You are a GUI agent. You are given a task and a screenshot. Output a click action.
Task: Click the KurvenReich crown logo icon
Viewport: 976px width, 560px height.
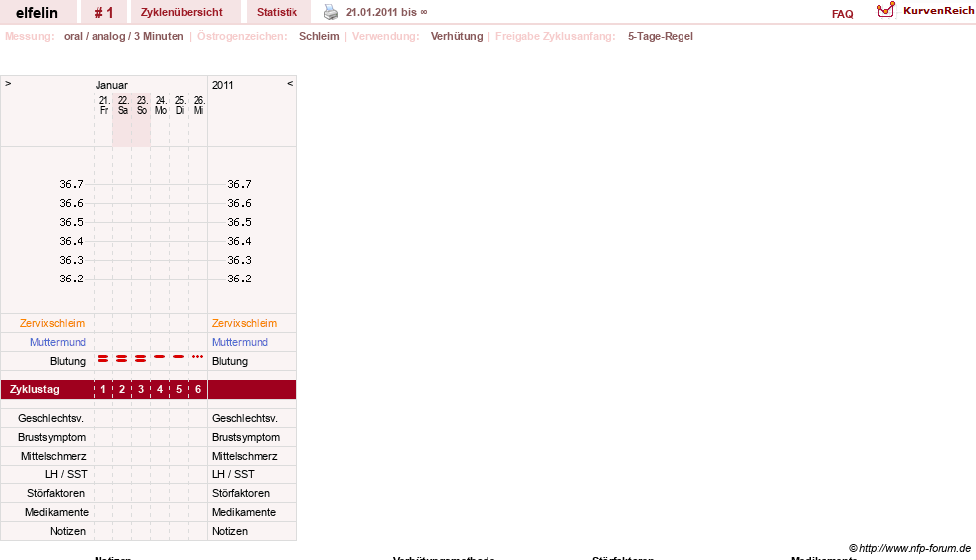point(885,10)
